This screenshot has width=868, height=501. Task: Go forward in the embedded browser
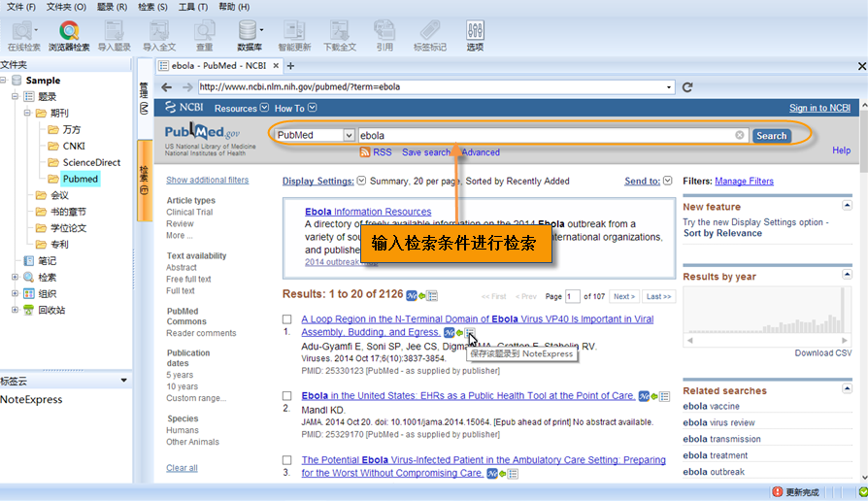pos(187,87)
